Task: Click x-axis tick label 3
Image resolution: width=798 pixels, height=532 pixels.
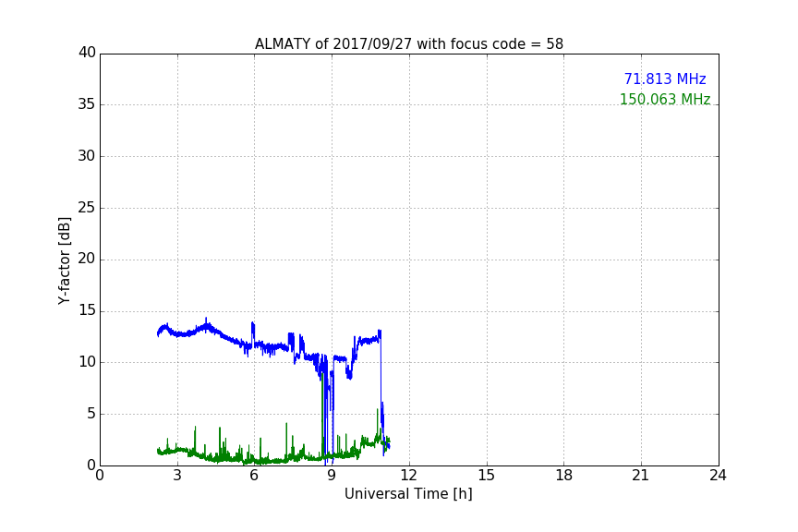Action: pos(177,476)
